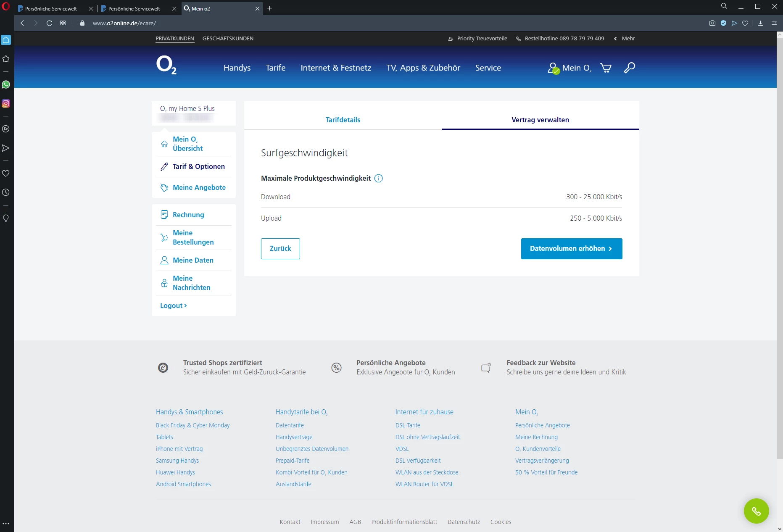Open the Opera sidebar player icon
The image size is (783, 532).
point(6,129)
